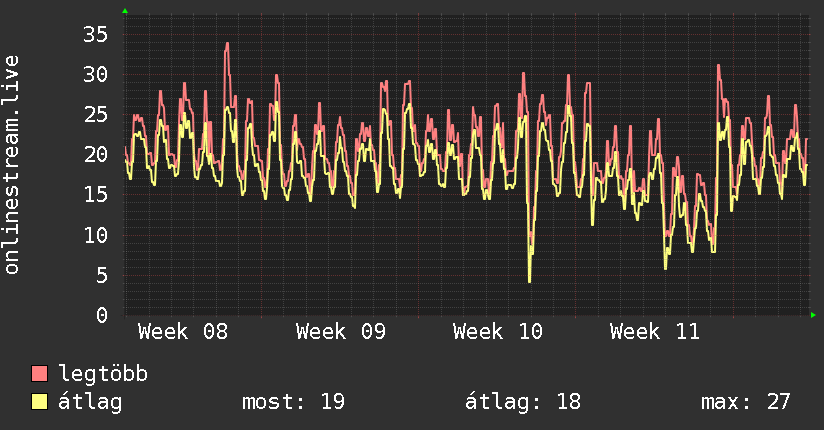Select the 'legtöbb' legend label
Image resolution: width=824 pixels, height=430 pixels.
(103, 373)
